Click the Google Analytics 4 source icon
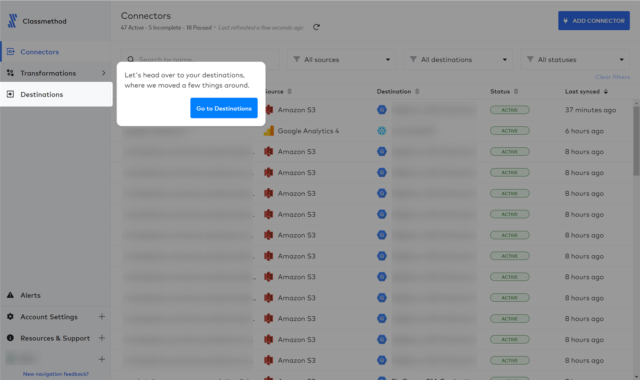The width and height of the screenshot is (640, 380). (269, 131)
